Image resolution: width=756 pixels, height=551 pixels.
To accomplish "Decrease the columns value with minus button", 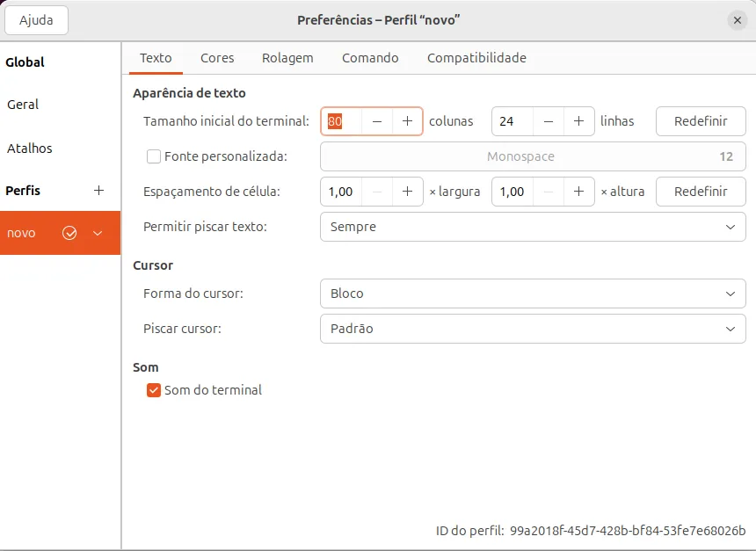I will click(x=377, y=121).
